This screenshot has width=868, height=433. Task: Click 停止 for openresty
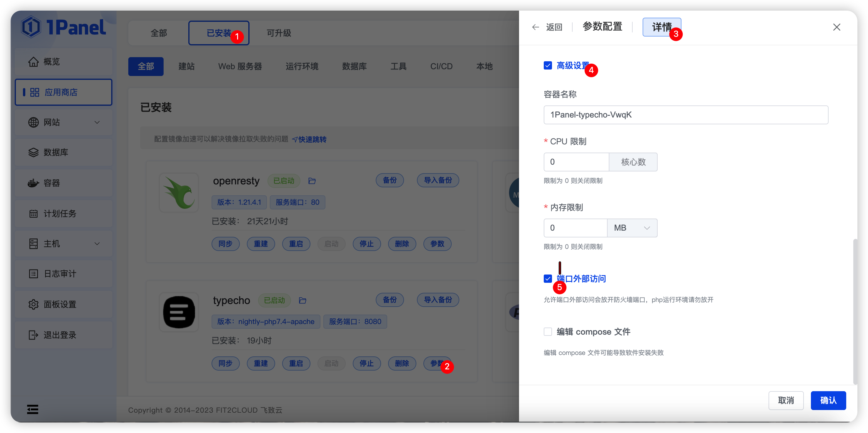click(367, 244)
